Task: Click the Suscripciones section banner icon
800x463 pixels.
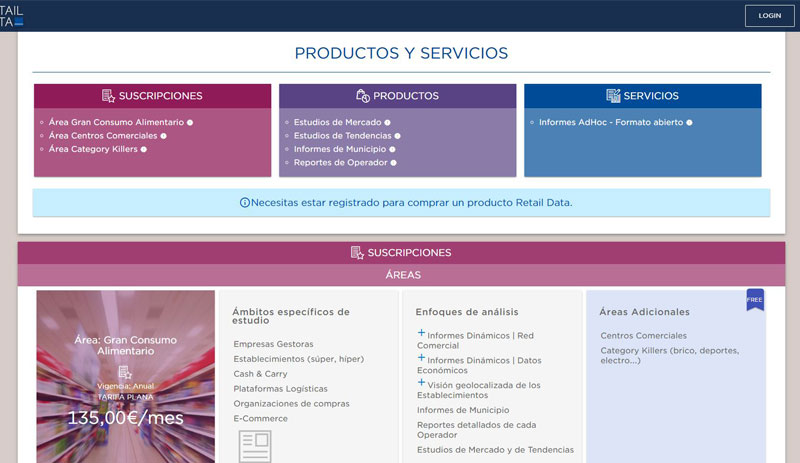Action: pos(357,253)
